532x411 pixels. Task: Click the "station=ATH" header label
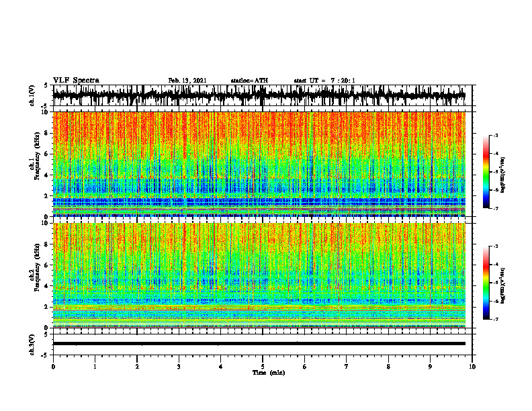tap(249, 81)
